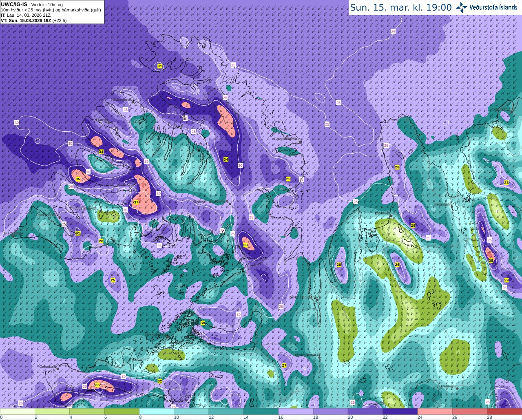
Task: Click the yellow 33 gust marker
Action: (x=245, y=245)
